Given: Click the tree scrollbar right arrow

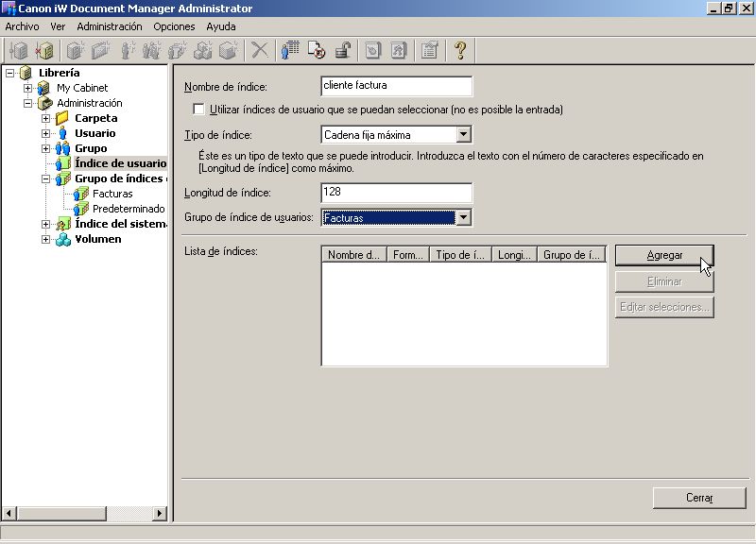Looking at the screenshot, I should pyautogui.click(x=160, y=514).
